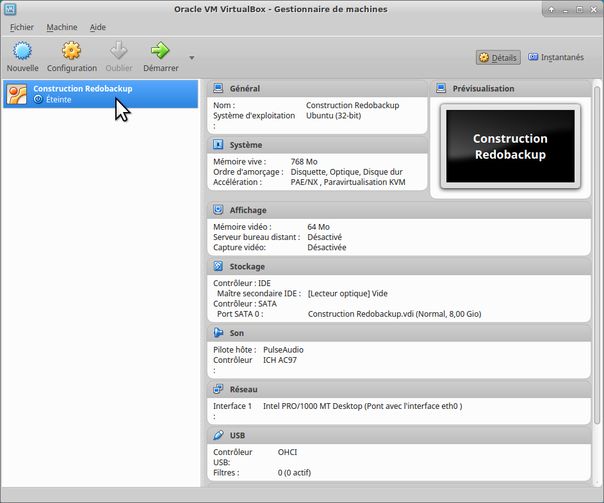Select the Construction Redobackup machine entry

(x=101, y=94)
